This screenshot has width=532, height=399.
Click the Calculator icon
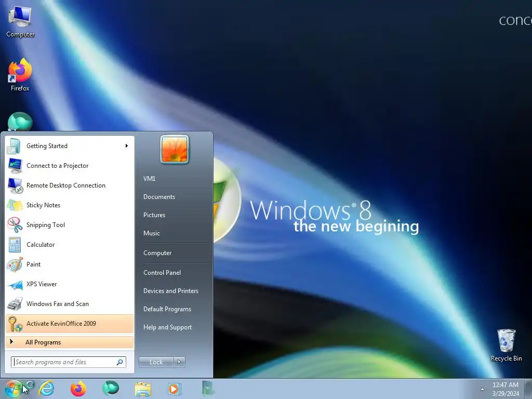(15, 245)
